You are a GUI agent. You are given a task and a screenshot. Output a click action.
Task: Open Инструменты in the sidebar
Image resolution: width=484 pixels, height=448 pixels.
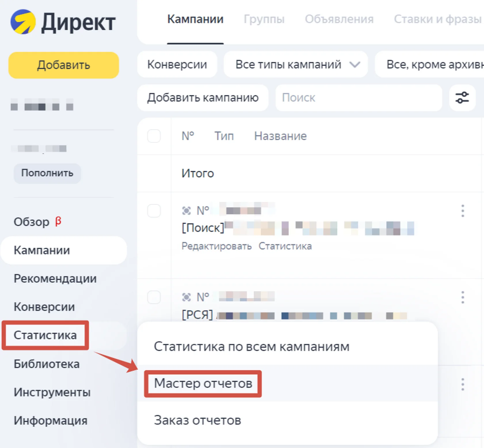tap(52, 392)
